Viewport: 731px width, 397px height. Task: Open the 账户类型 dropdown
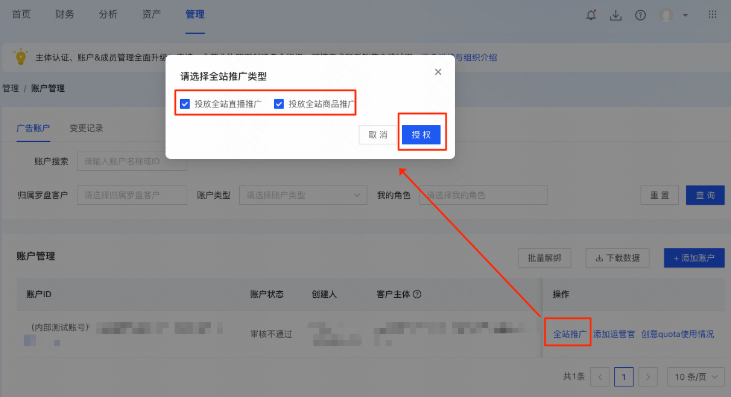pyautogui.click(x=303, y=195)
